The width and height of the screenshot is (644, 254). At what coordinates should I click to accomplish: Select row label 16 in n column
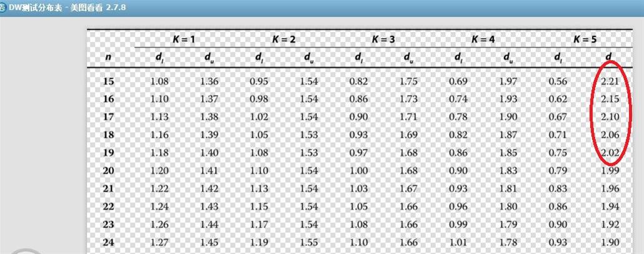point(108,99)
